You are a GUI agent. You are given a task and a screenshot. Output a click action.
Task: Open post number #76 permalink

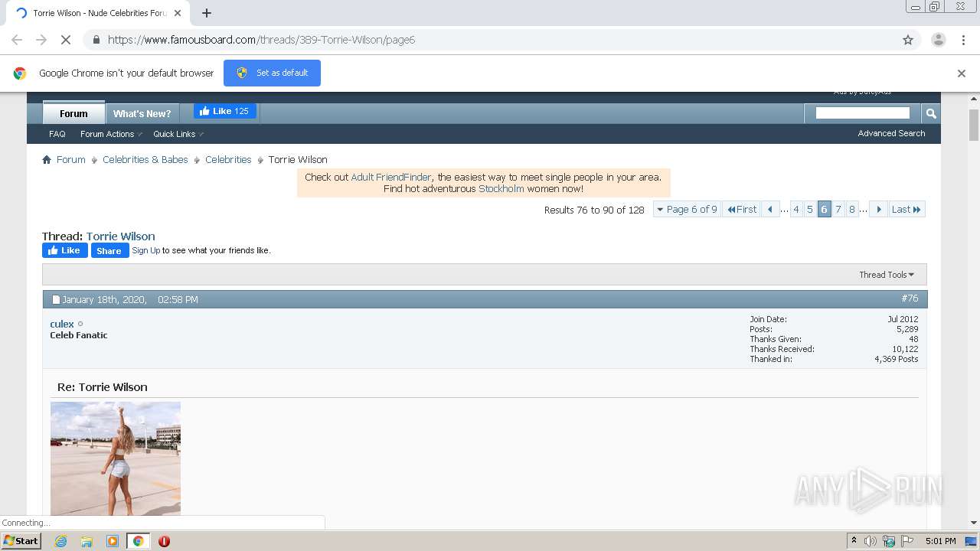[910, 298]
